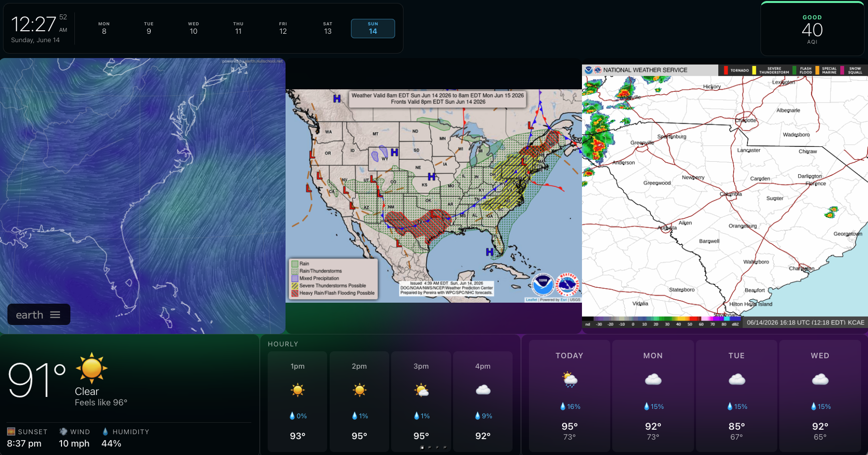Screen dimensions: 868x455
Task: Click the HOURLY section heading
Action: (283, 344)
